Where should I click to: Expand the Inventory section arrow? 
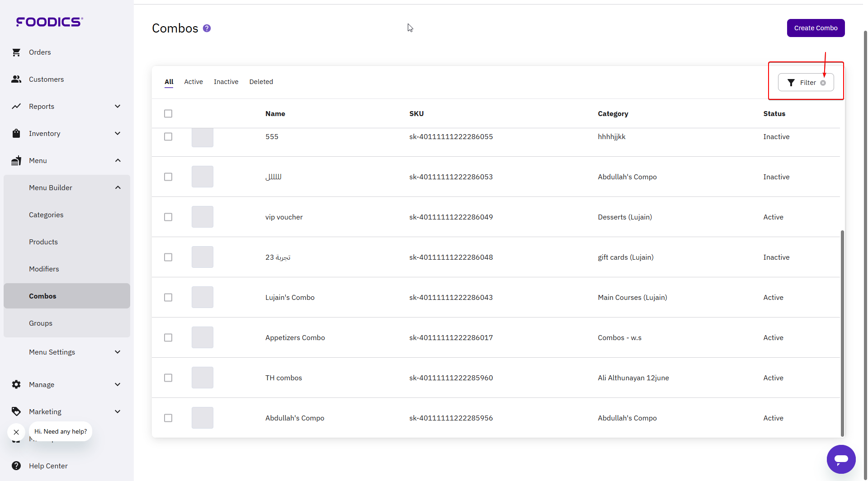[118, 134]
